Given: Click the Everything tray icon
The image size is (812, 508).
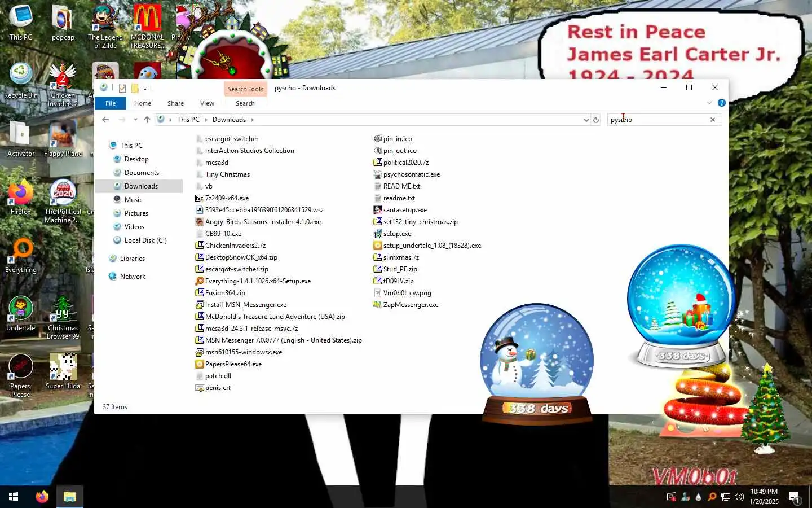Looking at the screenshot, I should point(712,497).
